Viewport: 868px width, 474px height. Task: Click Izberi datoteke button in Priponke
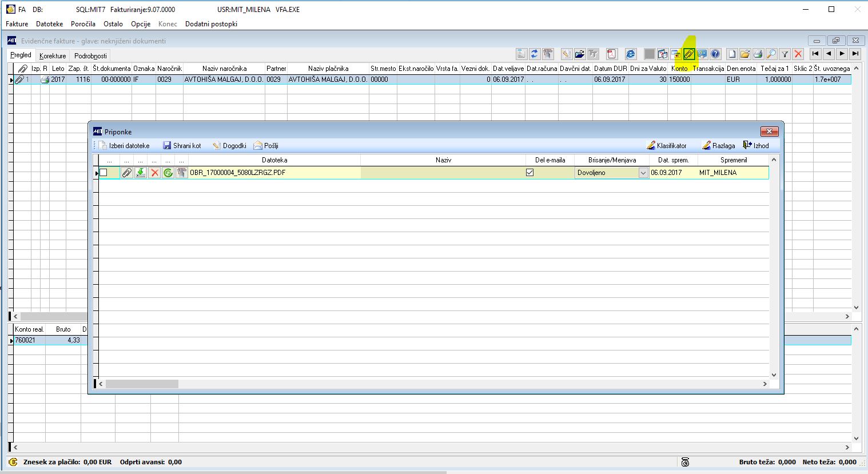click(x=124, y=146)
